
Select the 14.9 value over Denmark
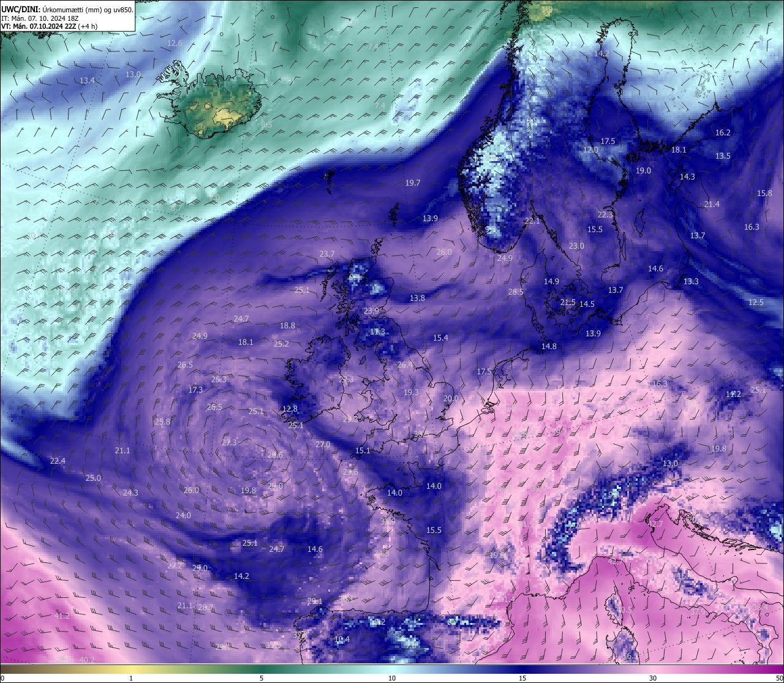551,282
